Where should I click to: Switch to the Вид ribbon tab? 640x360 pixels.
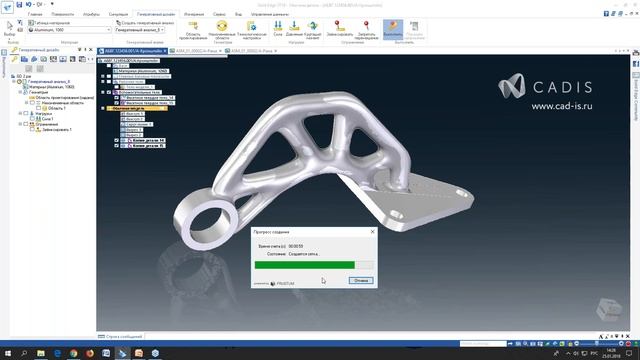click(x=238, y=14)
